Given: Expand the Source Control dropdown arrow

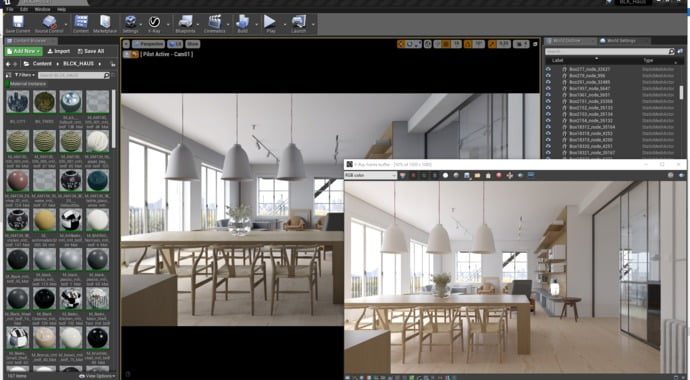Looking at the screenshot, I should (x=66, y=25).
